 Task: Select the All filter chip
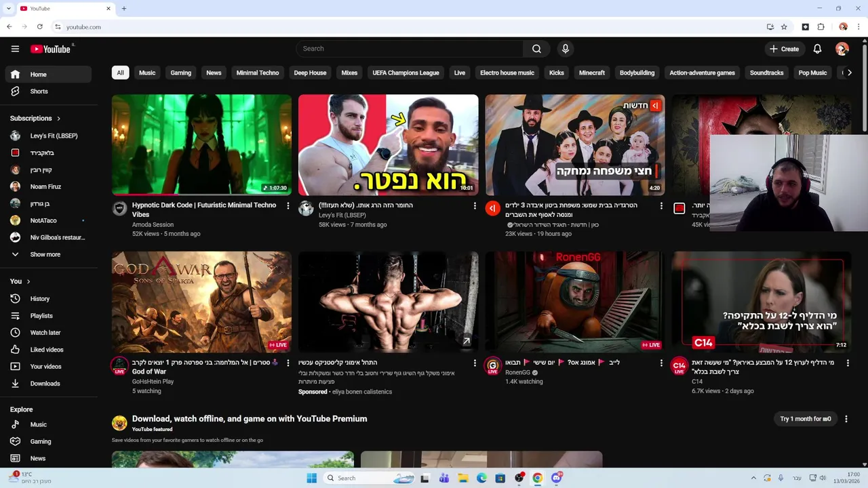(120, 73)
